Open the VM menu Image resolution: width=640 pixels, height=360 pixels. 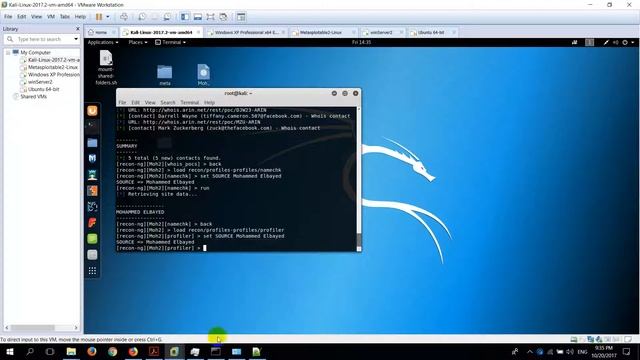click(51, 17)
